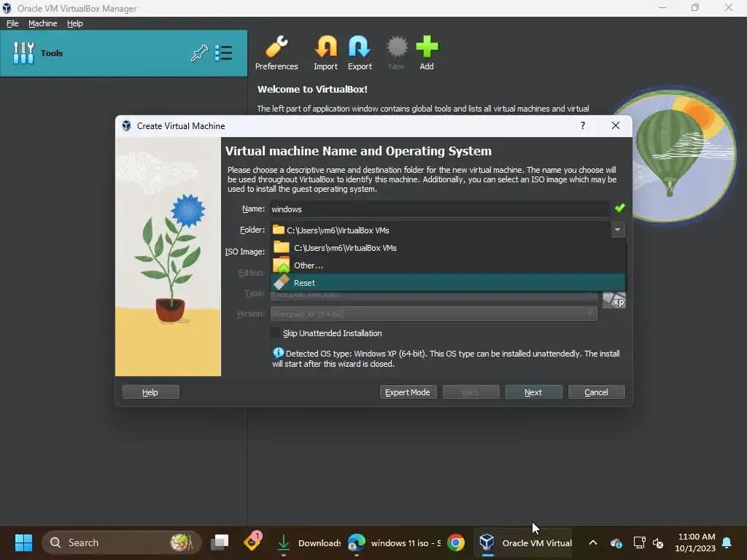Click the Windows XP OS type icon
Image resolution: width=747 pixels, height=560 pixels.
pyautogui.click(x=614, y=300)
